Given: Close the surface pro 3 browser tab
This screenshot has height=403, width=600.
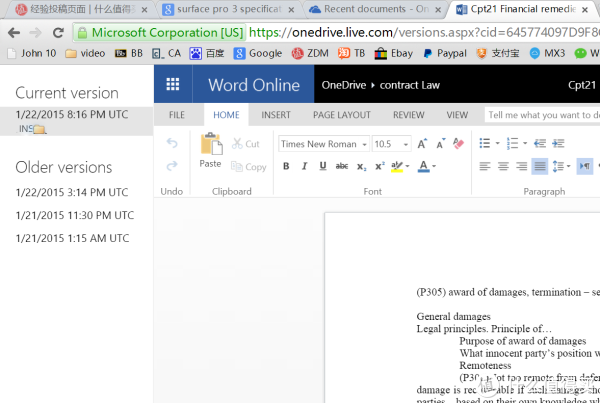Looking at the screenshot, I should tap(291, 10).
